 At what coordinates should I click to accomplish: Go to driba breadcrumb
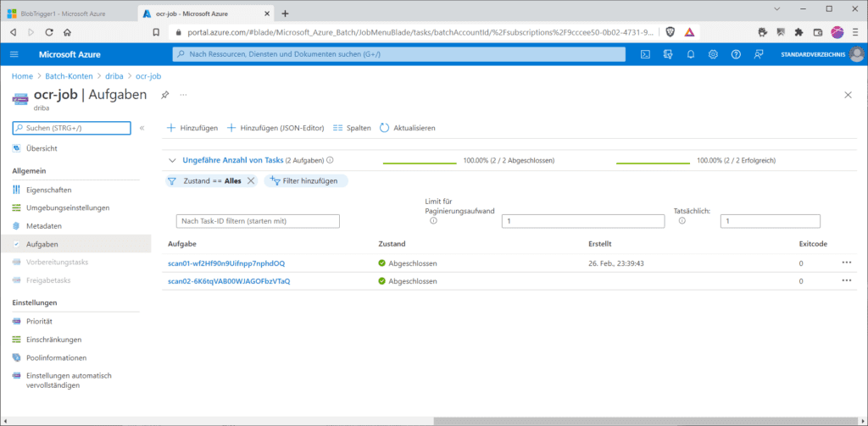[x=114, y=76]
